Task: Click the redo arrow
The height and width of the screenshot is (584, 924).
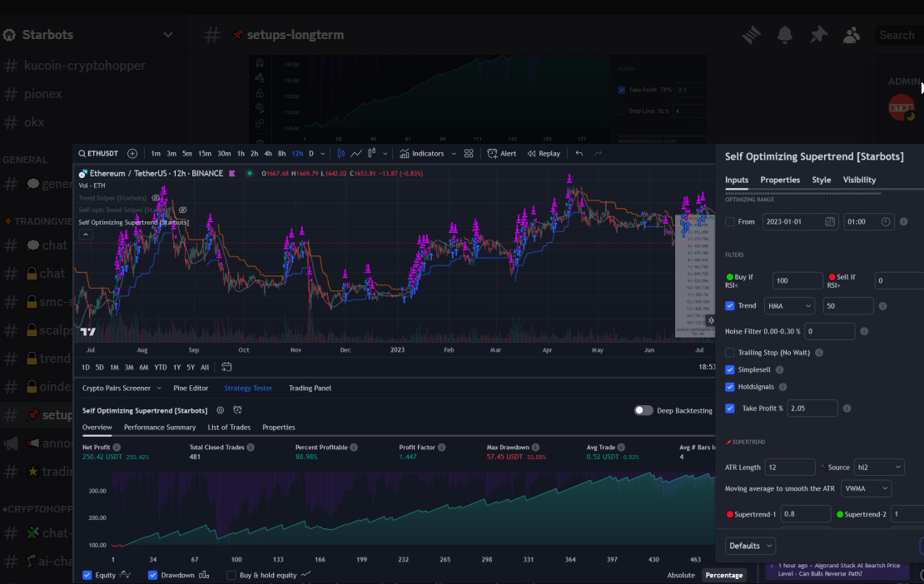Action: click(599, 154)
